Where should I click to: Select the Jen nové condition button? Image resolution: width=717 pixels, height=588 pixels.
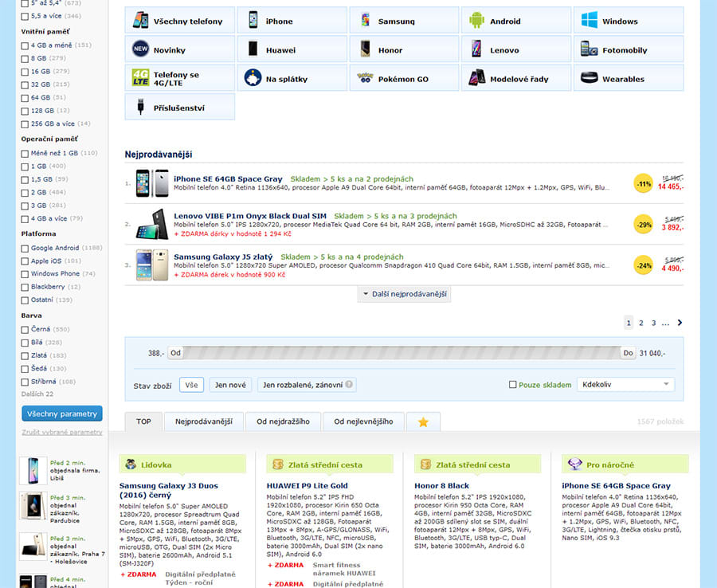(230, 385)
